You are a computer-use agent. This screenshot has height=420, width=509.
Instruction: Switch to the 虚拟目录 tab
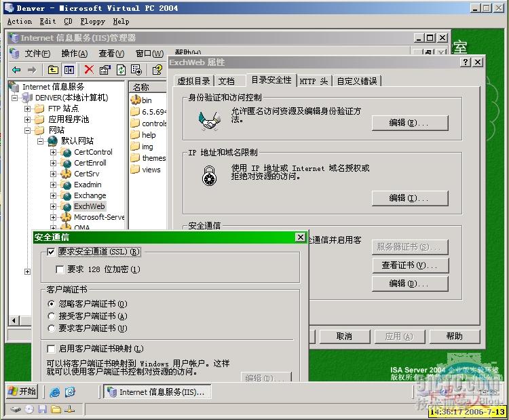pyautogui.click(x=194, y=81)
